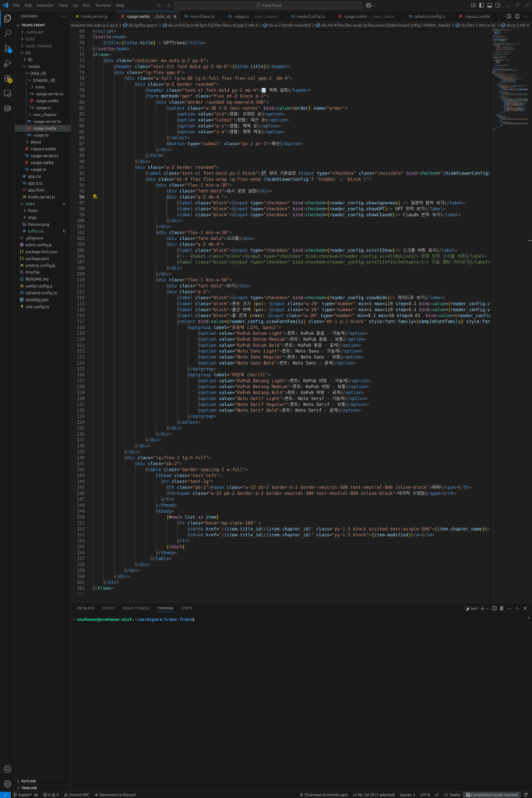
Task: Toggle the secondary side bar layout icon
Action: 498,5
